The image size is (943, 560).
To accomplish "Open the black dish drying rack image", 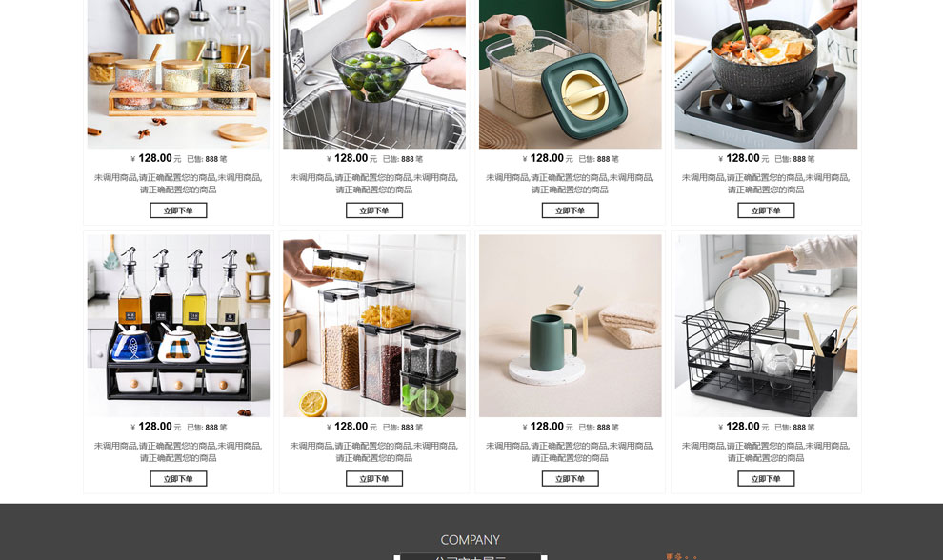I will click(x=766, y=326).
